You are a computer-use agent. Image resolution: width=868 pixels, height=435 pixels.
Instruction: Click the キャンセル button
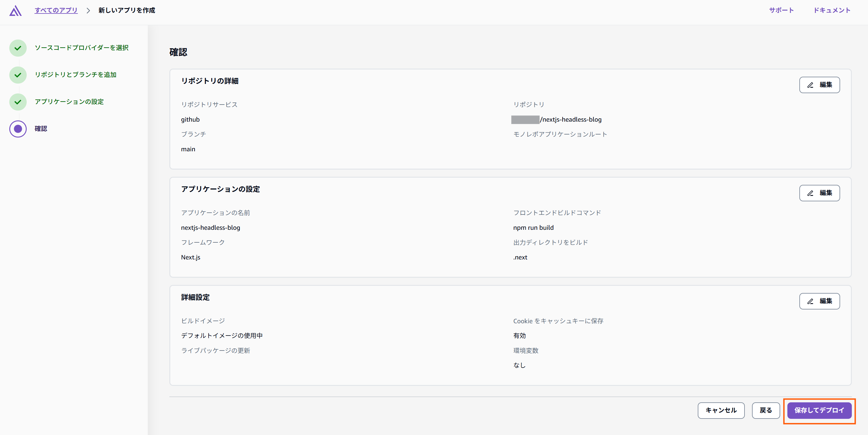pos(721,410)
